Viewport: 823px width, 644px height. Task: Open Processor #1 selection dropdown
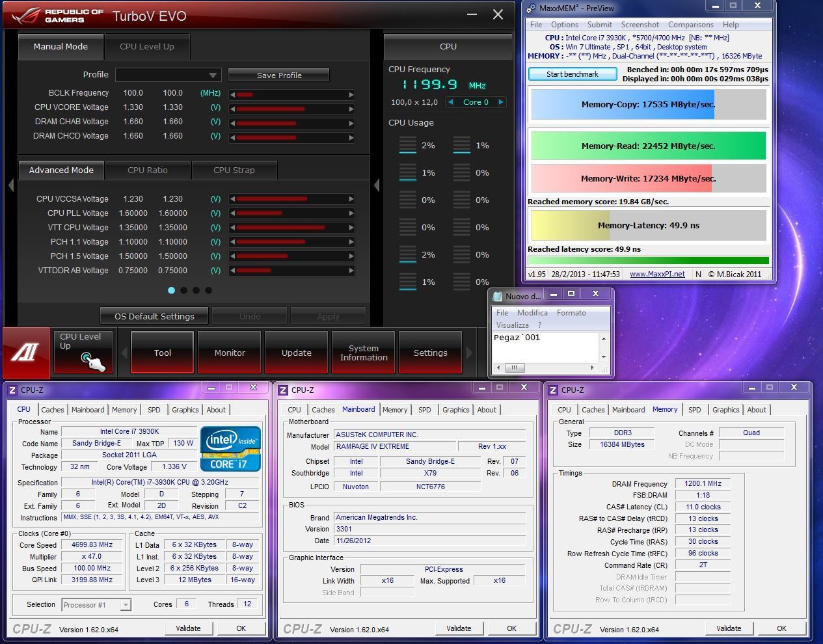coord(96,605)
